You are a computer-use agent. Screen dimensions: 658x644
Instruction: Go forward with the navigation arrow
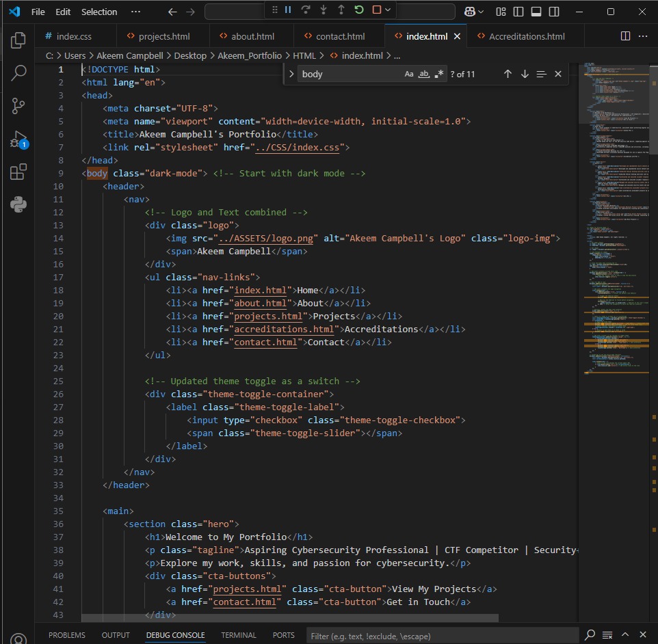pyautogui.click(x=190, y=12)
